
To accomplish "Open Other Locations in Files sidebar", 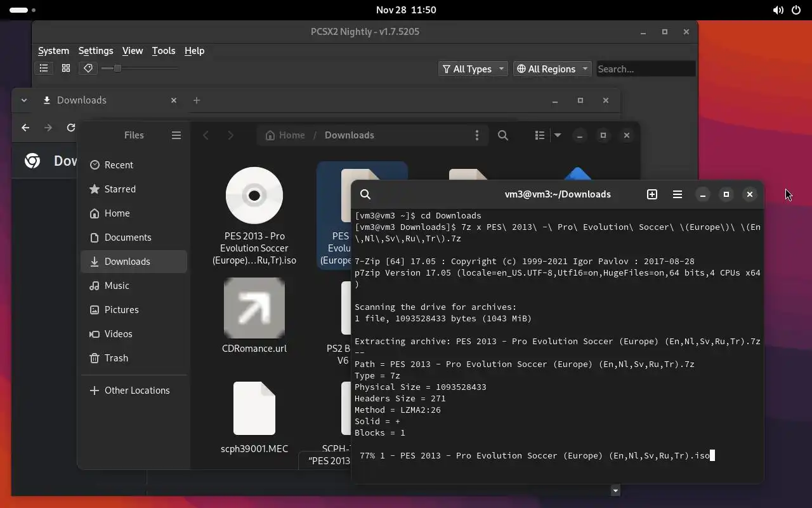I will click(133, 391).
